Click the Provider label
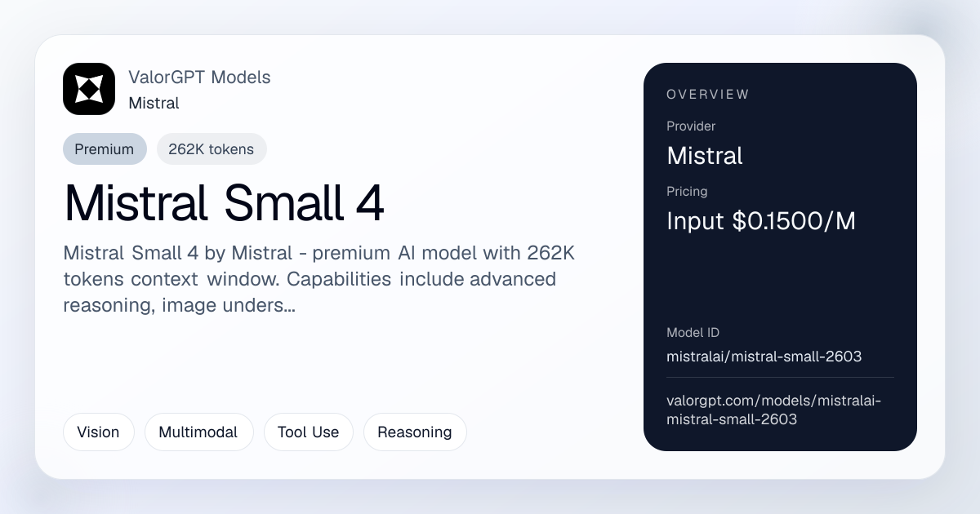The height and width of the screenshot is (514, 980). click(x=691, y=126)
